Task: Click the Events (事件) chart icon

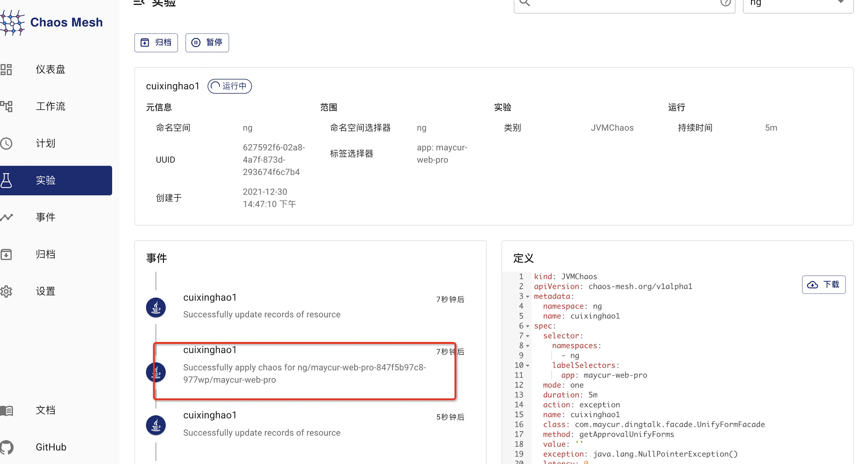Action: pos(6,217)
